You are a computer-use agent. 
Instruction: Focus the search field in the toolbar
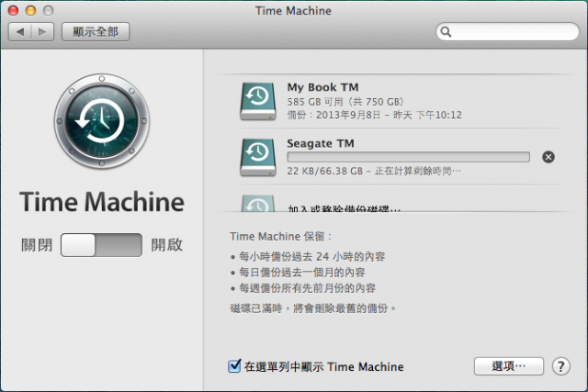[x=507, y=32]
